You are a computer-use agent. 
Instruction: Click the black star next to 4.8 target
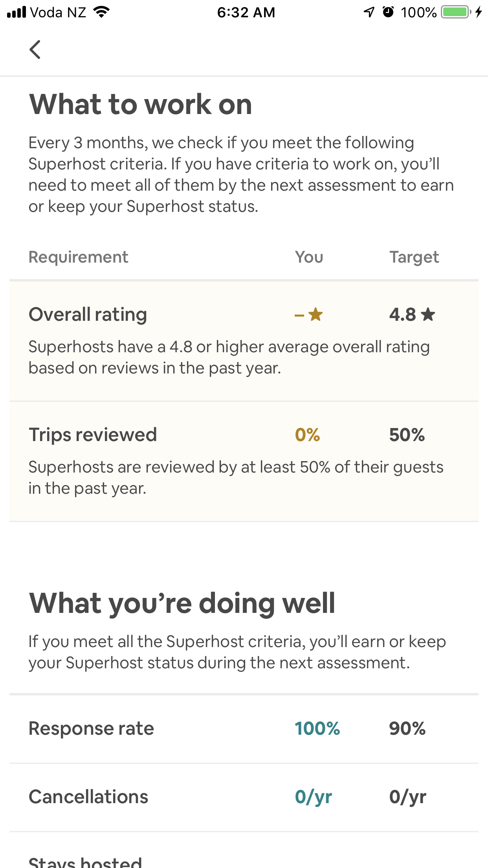pos(429,314)
